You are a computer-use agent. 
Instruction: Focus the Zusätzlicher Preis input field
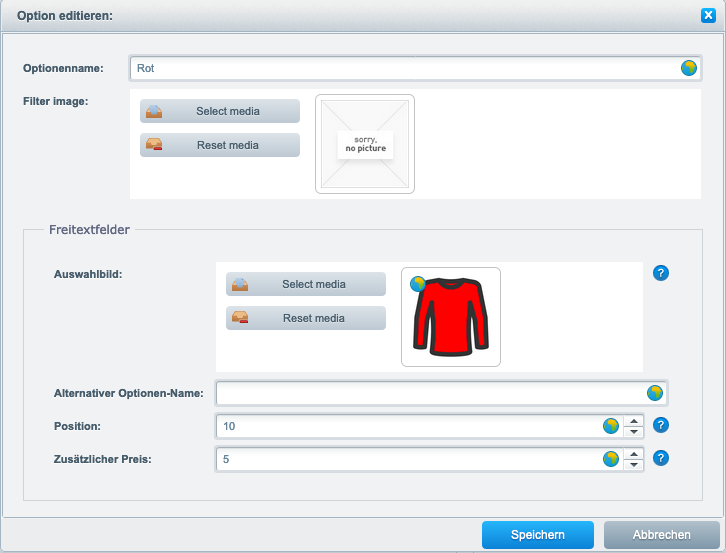pyautogui.click(x=419, y=459)
